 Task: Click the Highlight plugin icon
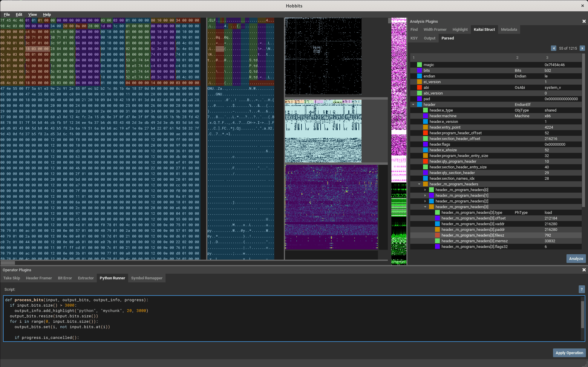tap(460, 29)
